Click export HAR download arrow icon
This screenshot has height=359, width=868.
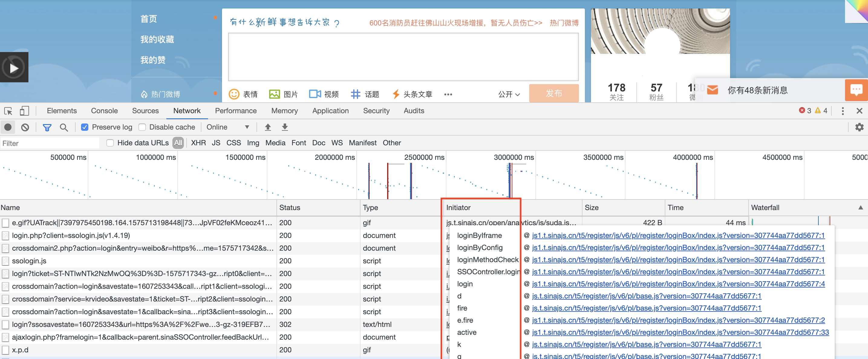(285, 127)
